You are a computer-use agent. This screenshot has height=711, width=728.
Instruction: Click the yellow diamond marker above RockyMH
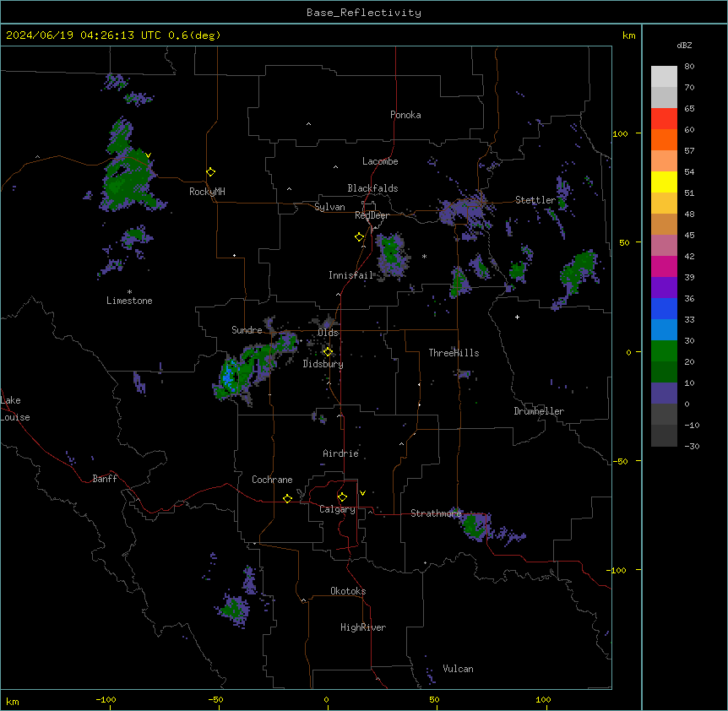pos(211,172)
